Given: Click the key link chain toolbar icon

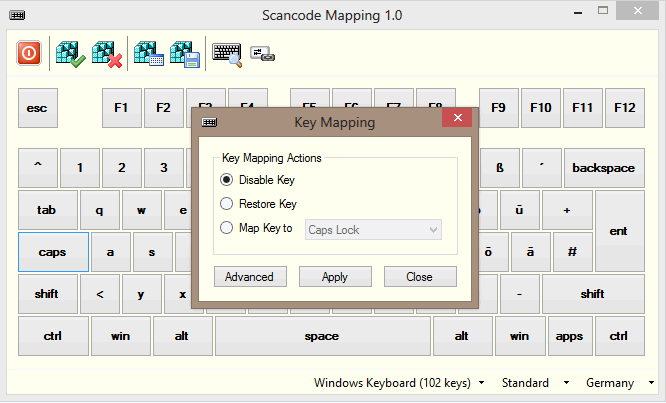Looking at the screenshot, I should 262,54.
